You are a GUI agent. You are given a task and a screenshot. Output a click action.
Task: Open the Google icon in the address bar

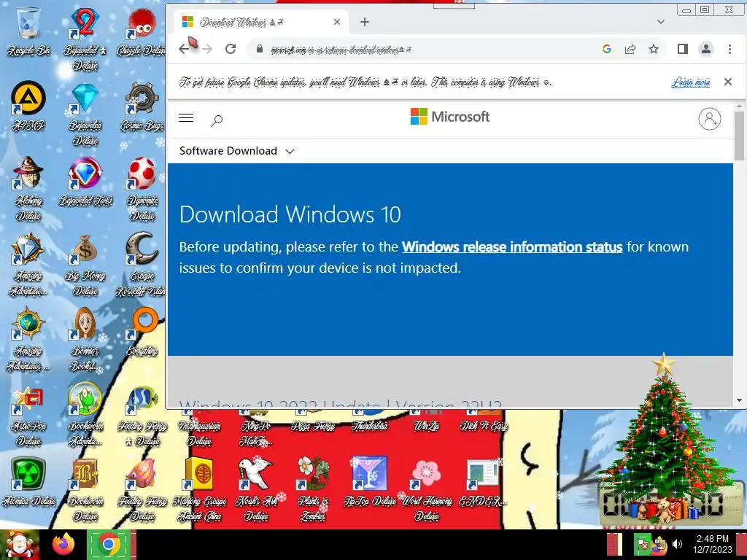(606, 49)
